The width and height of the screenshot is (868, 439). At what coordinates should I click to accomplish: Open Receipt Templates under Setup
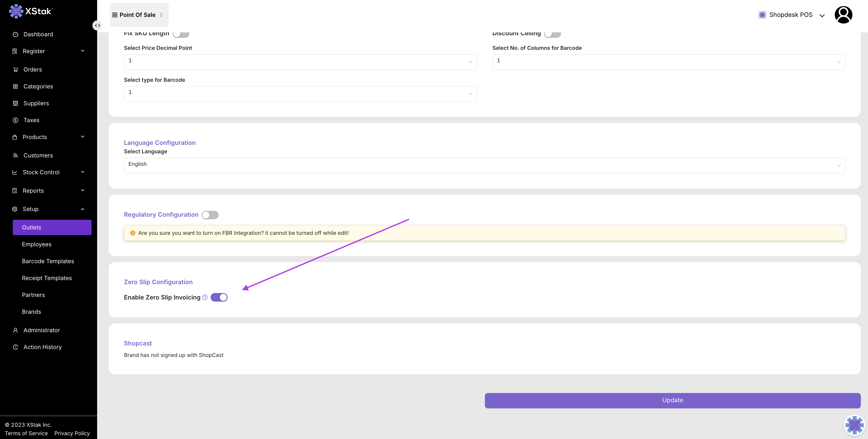(47, 278)
